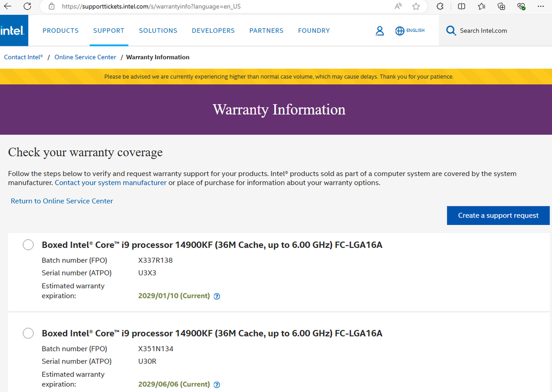This screenshot has height=392, width=552.
Task: Open the SUPPORT menu
Action: (109, 31)
